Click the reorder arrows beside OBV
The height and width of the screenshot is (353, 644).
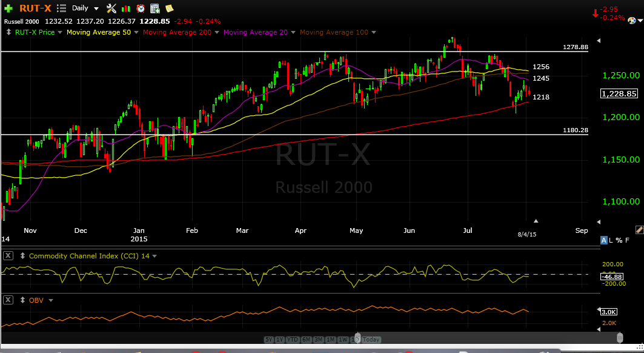tap(22, 300)
